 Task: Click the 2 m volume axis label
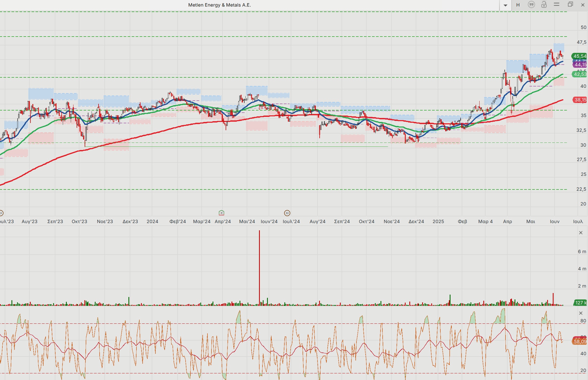tap(582, 286)
